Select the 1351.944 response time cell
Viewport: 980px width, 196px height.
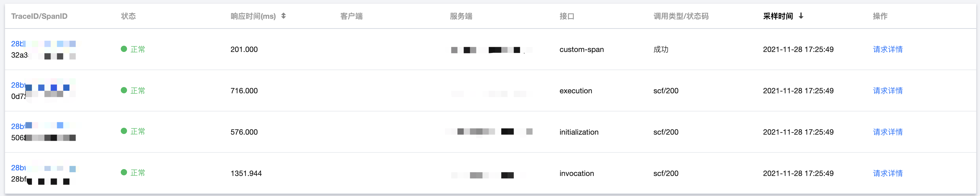(x=246, y=173)
